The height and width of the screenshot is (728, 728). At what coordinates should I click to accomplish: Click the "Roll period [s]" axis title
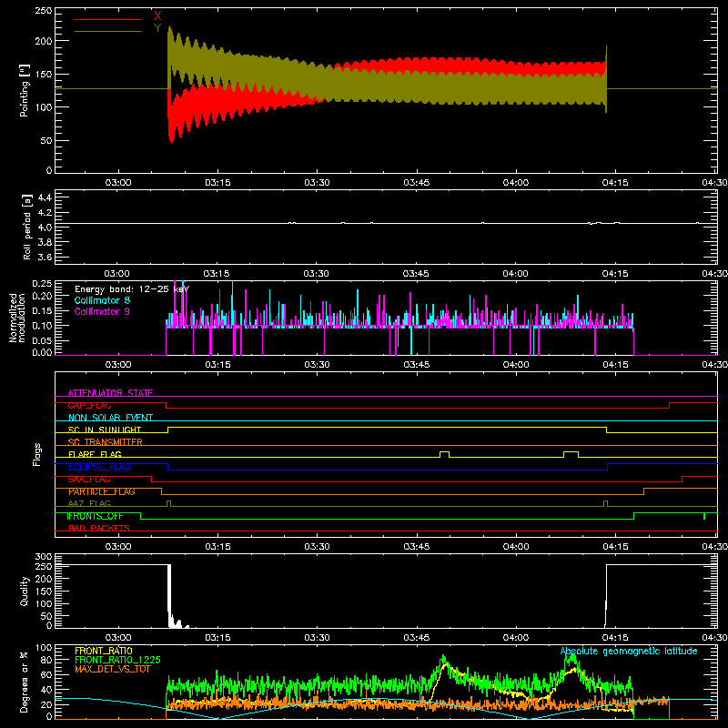click(26, 227)
